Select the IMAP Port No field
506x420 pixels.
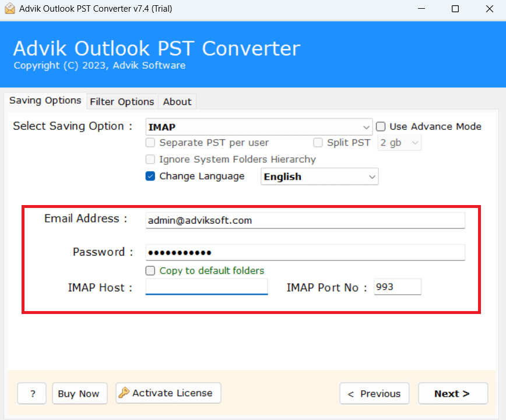(x=398, y=287)
